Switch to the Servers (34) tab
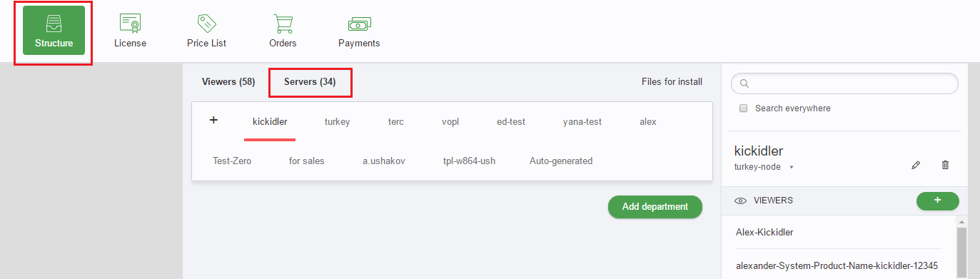Viewport: 980px width, 279px height. coord(310,82)
